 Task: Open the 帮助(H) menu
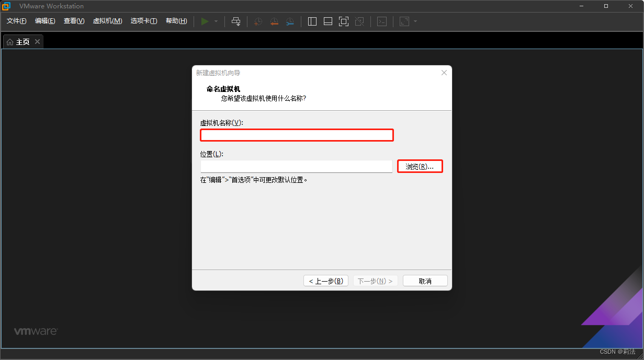(x=176, y=21)
